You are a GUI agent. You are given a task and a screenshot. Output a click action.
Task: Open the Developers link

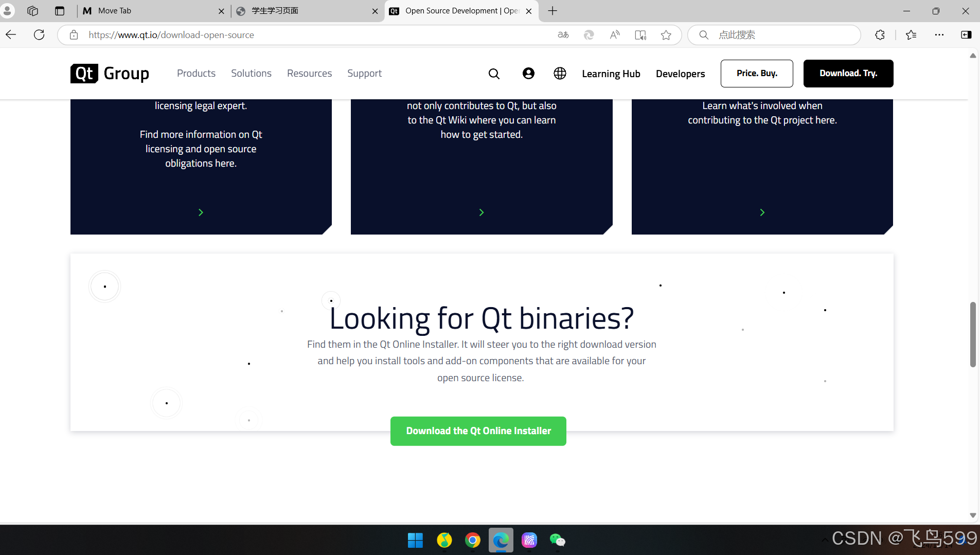(680, 74)
